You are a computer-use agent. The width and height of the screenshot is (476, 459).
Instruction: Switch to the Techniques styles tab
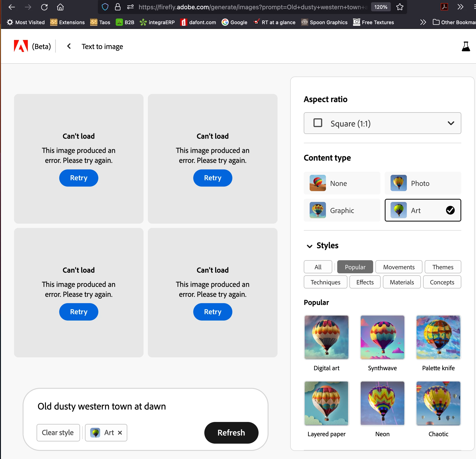(325, 282)
